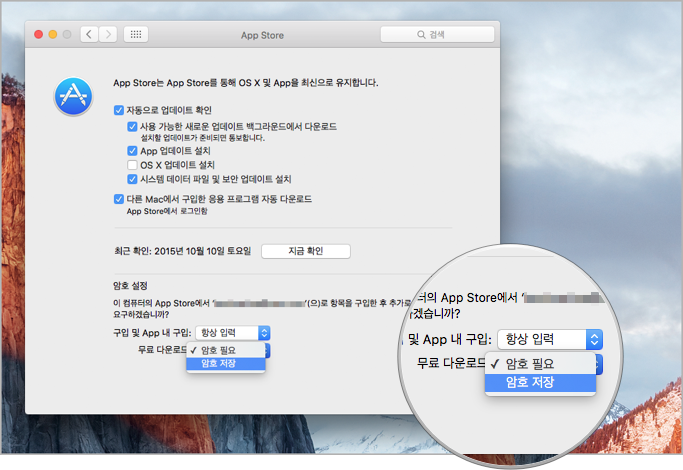Uncheck App 업데이트 설치 checkbox
The width and height of the screenshot is (683, 470).
pos(132,151)
